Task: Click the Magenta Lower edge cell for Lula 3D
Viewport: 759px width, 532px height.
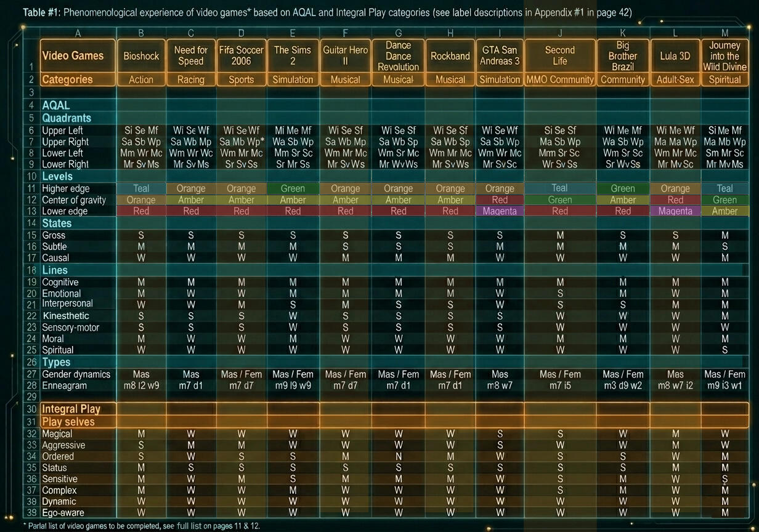Action: click(x=675, y=211)
